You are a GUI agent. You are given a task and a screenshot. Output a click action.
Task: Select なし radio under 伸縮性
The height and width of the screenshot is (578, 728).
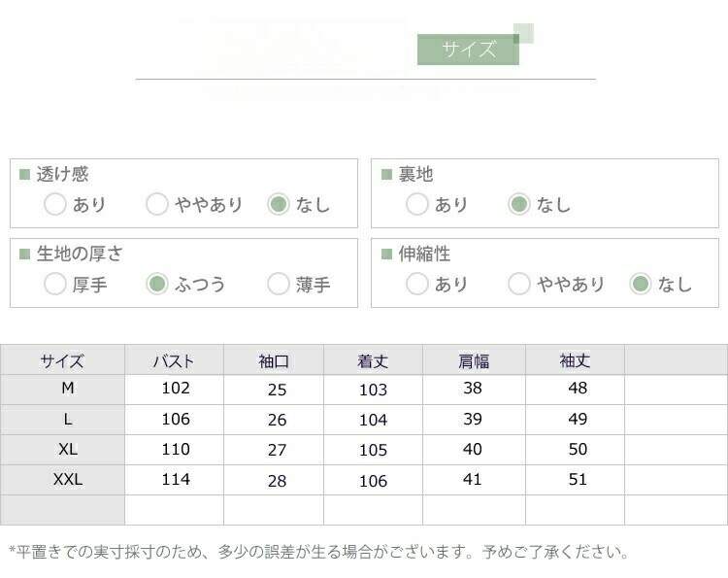point(641,284)
